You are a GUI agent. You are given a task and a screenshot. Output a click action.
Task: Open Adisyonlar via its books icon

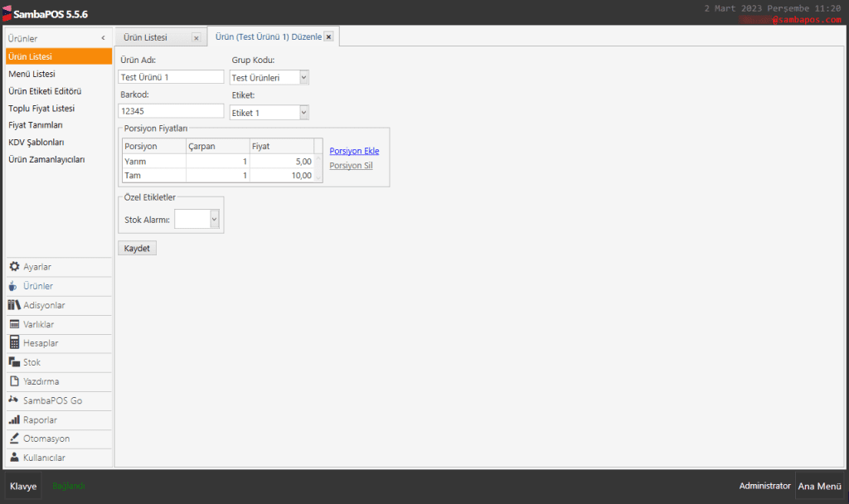(x=14, y=305)
